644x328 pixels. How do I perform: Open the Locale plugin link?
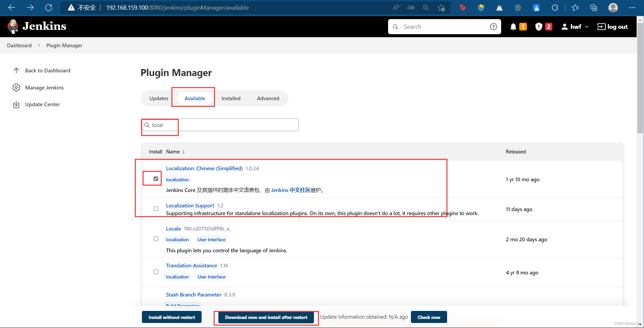pos(173,228)
